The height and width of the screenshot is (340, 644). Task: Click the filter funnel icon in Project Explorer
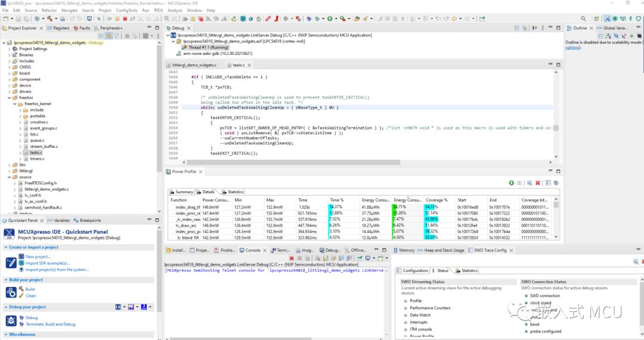tap(116, 36)
